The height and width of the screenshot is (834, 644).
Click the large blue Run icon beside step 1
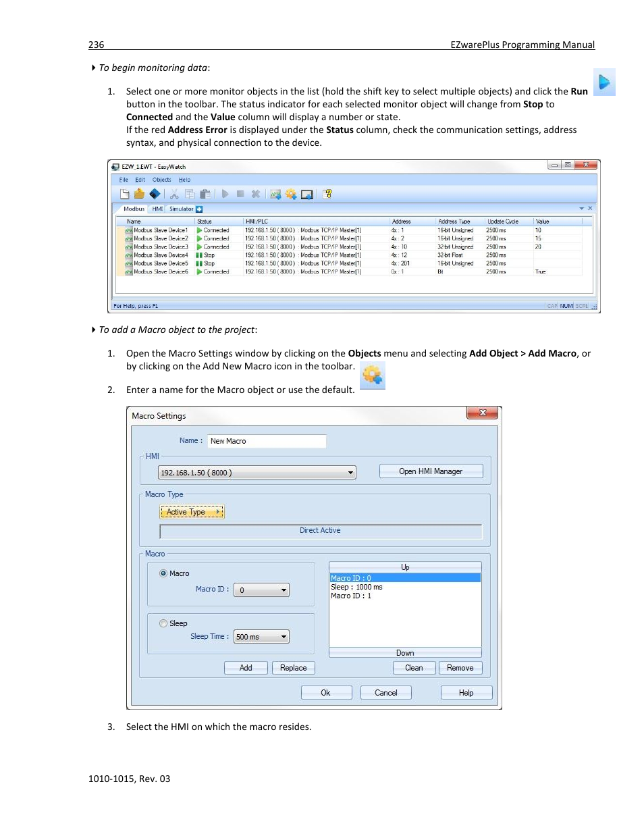(604, 82)
